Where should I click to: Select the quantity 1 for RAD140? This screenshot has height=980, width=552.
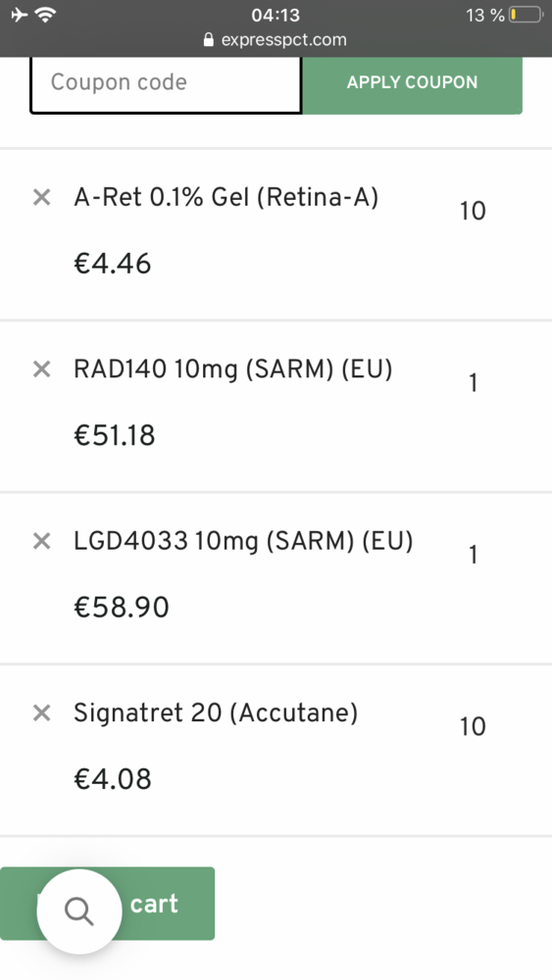click(473, 382)
